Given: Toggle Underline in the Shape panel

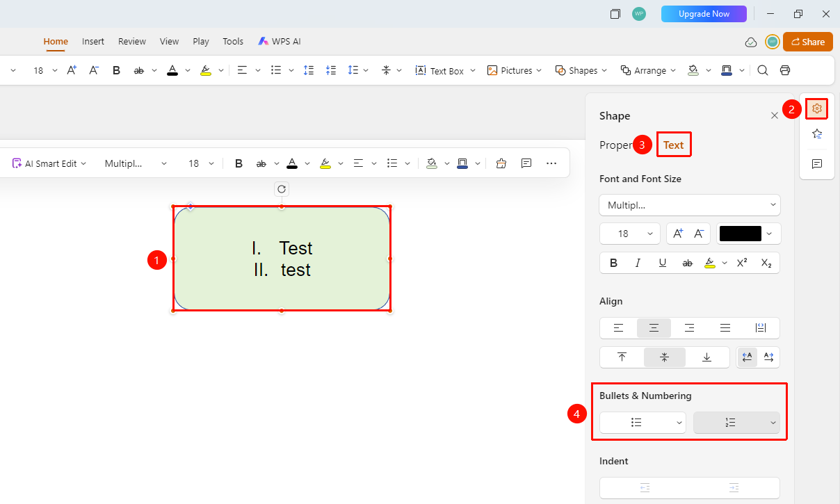Looking at the screenshot, I should pyautogui.click(x=663, y=263).
